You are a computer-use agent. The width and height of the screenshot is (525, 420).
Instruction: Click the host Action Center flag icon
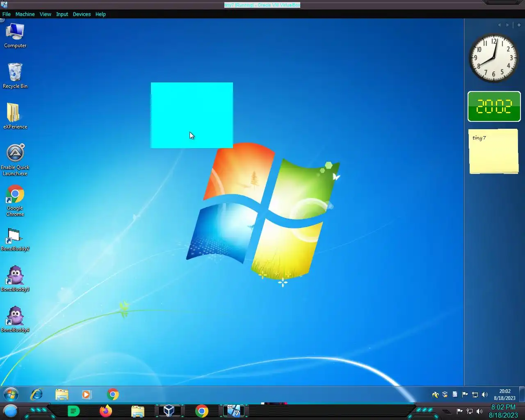[459, 411]
